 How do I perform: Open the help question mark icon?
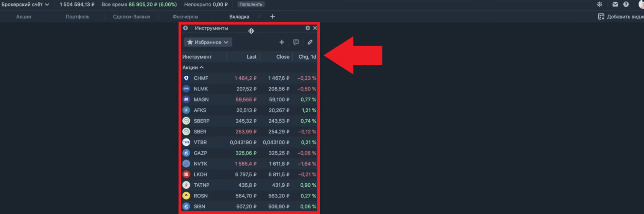626,4
